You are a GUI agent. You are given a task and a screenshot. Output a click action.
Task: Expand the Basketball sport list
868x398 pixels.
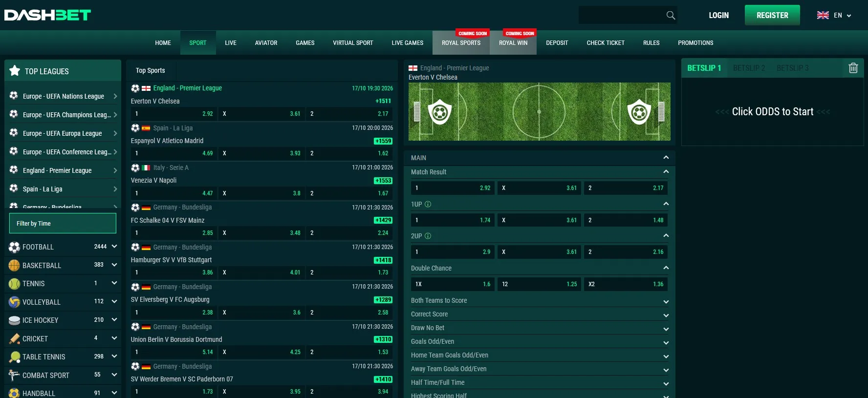[x=114, y=265]
